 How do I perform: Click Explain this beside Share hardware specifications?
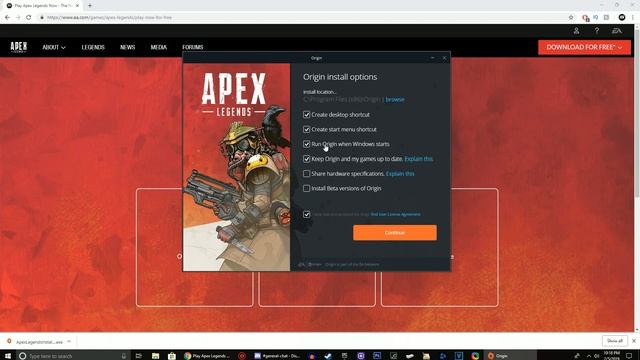(400, 173)
